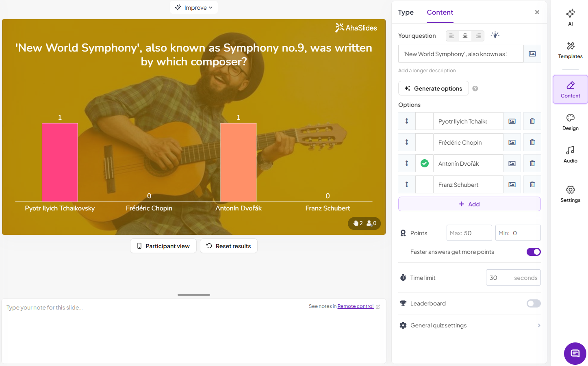
Task: Open the Improve dropdown menu
Action: point(194,7)
